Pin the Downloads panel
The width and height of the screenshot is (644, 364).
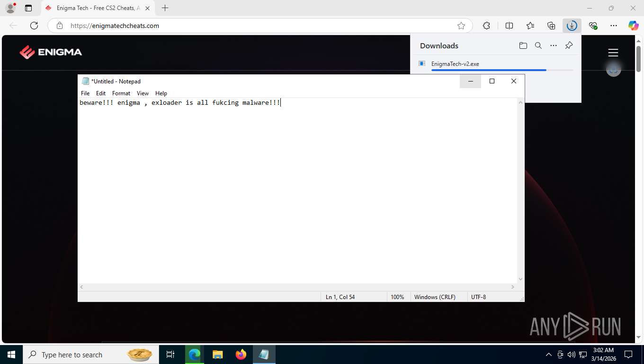569,45
